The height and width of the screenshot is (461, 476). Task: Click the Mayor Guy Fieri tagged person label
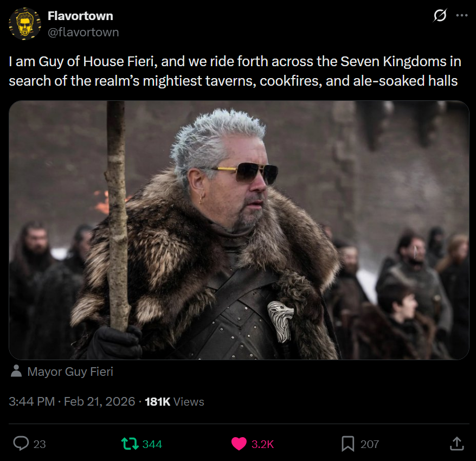coord(70,372)
